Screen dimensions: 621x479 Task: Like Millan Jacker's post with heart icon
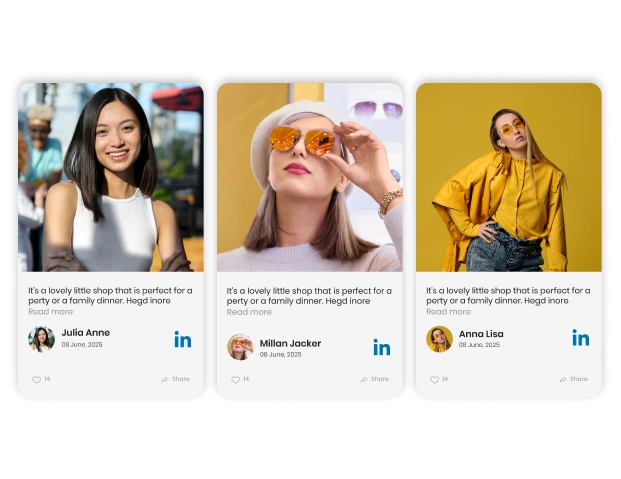pos(236,380)
